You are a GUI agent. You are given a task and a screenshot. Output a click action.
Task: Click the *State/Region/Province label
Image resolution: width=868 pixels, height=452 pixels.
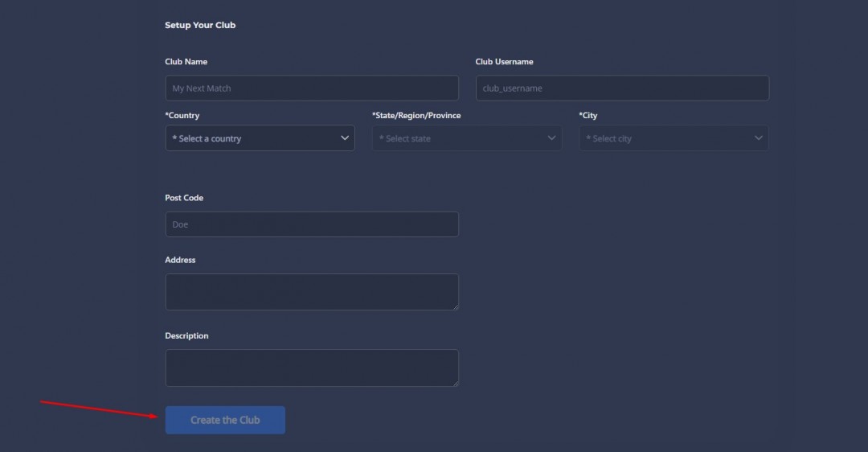pyautogui.click(x=416, y=115)
